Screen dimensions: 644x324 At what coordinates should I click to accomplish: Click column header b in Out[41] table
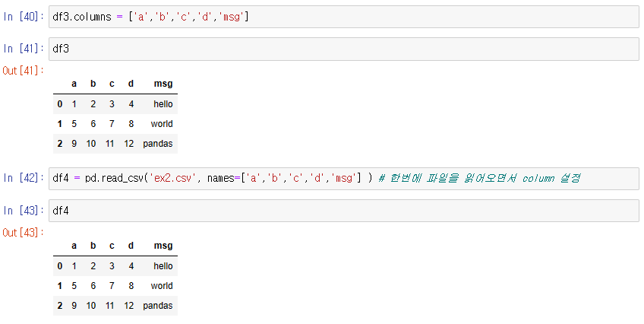pos(93,84)
